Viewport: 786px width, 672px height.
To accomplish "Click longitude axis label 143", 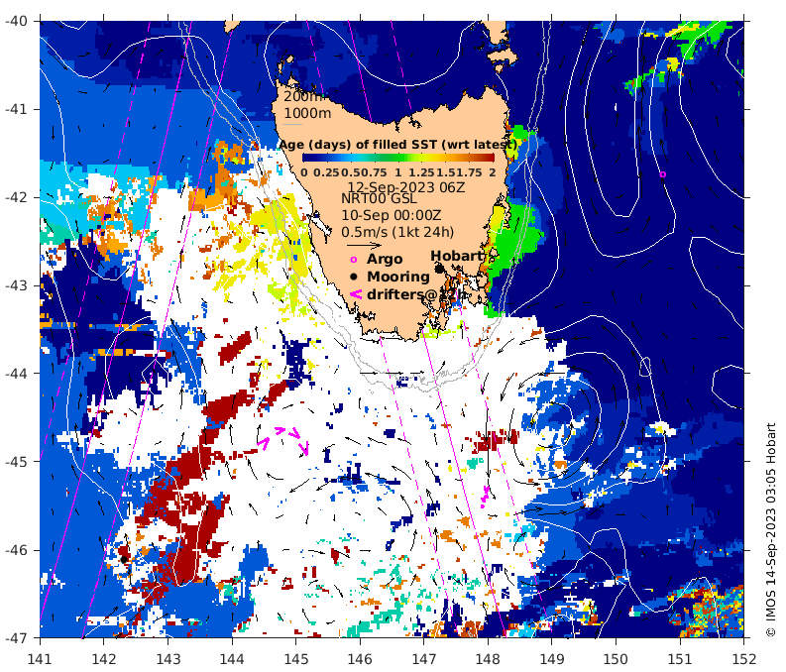I will click(168, 658).
